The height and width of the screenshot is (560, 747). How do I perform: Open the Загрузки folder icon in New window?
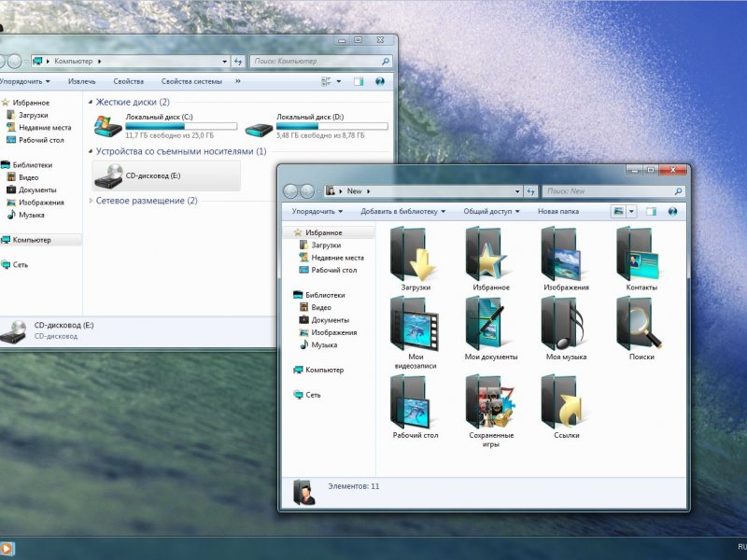(414, 254)
